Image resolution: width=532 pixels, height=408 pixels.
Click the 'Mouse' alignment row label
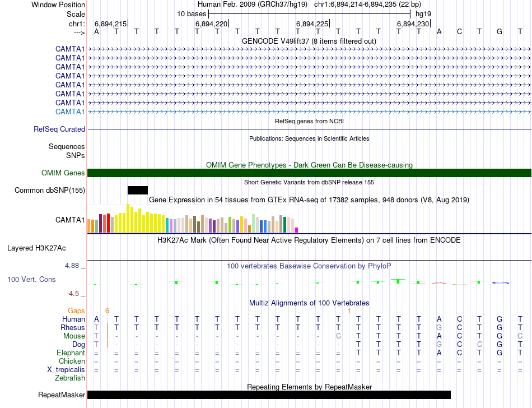(x=74, y=336)
